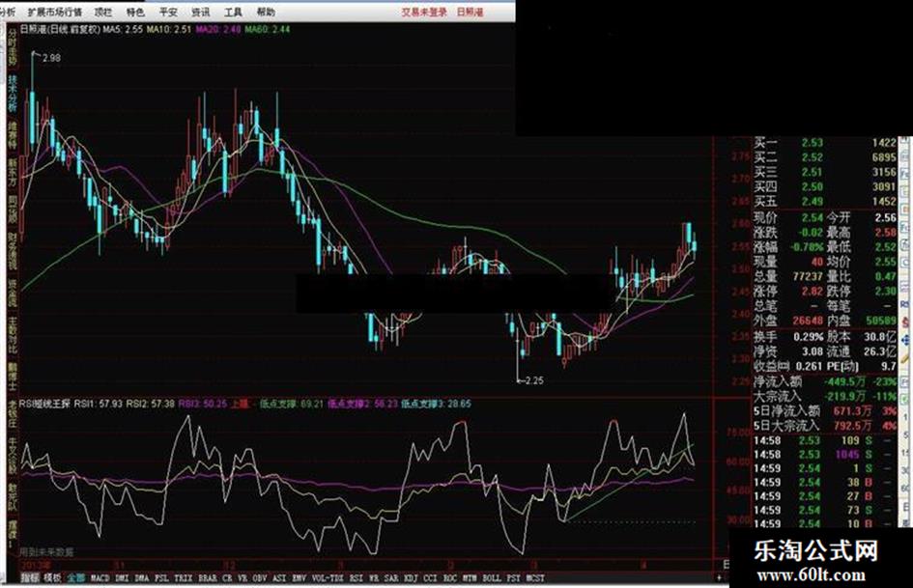Click the green MA60: 2.44 label
The image size is (913, 588).
268,29
